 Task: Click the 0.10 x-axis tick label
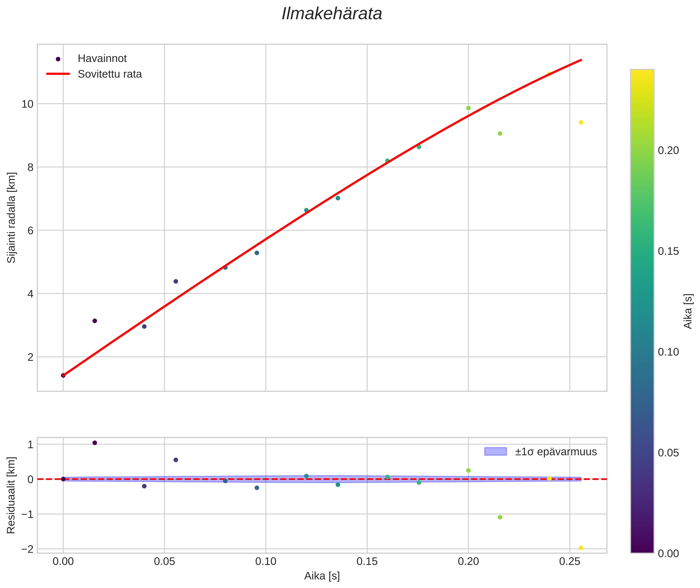tap(266, 562)
